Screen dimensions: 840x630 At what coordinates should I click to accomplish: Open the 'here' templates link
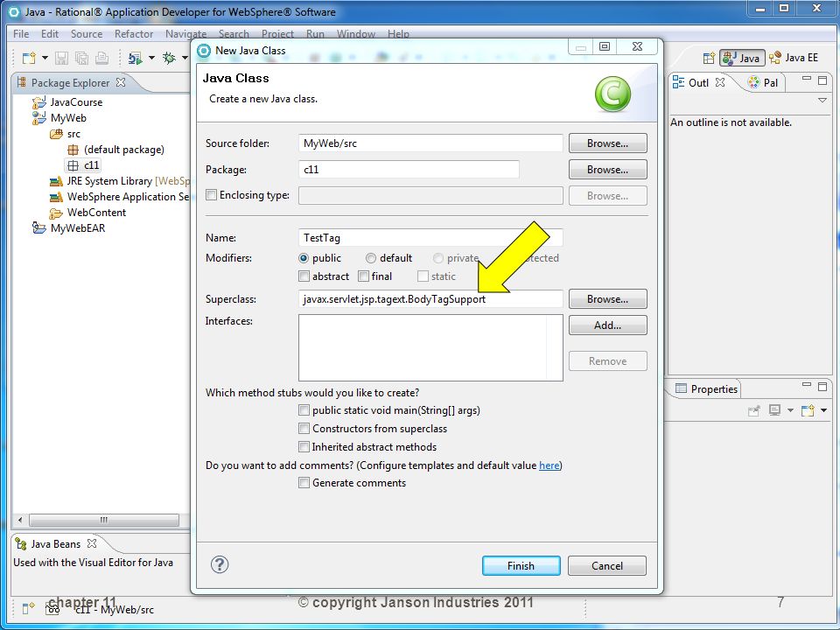pos(549,465)
